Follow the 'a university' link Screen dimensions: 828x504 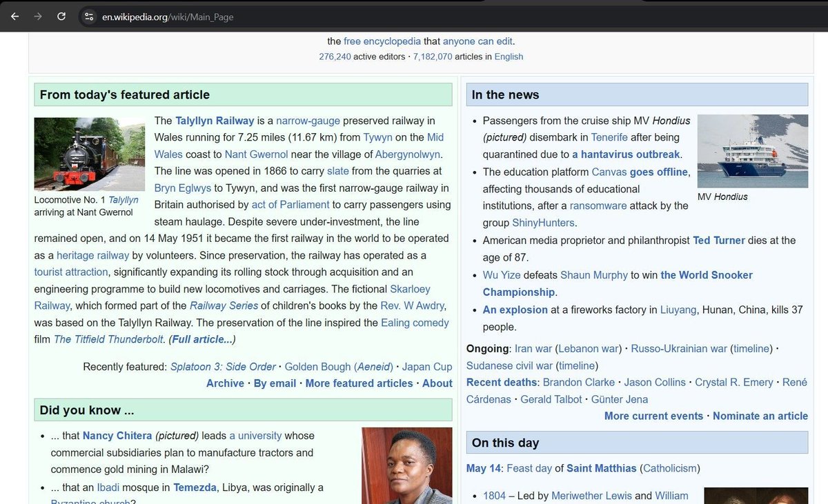[x=255, y=436]
